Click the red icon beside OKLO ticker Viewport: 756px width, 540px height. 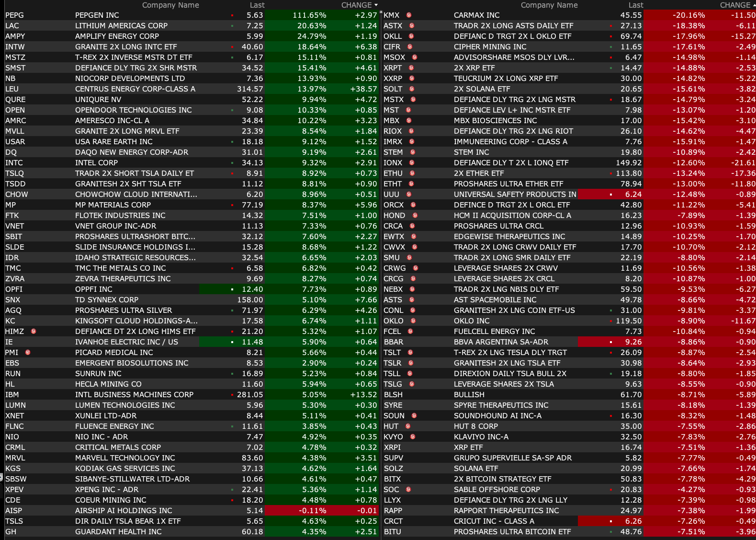coord(413,321)
